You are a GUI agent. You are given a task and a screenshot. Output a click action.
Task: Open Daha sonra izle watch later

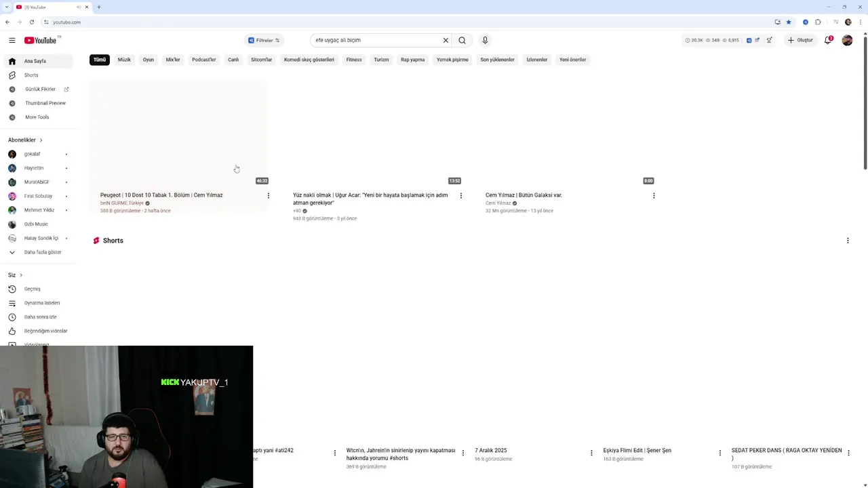(x=39, y=317)
